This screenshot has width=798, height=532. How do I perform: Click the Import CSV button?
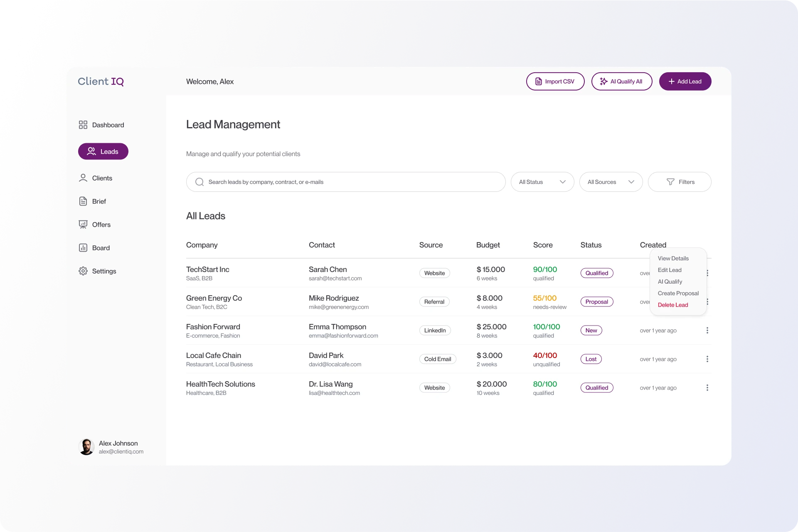tap(555, 81)
